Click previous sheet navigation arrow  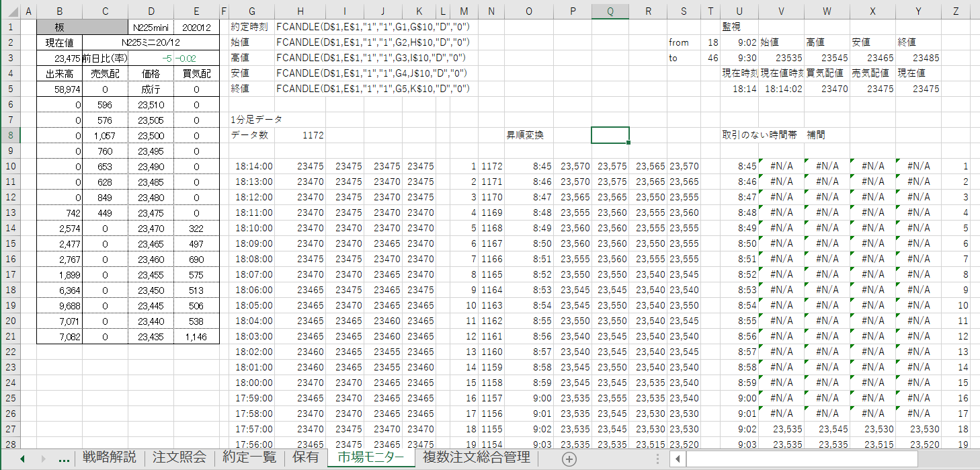[x=22, y=459]
